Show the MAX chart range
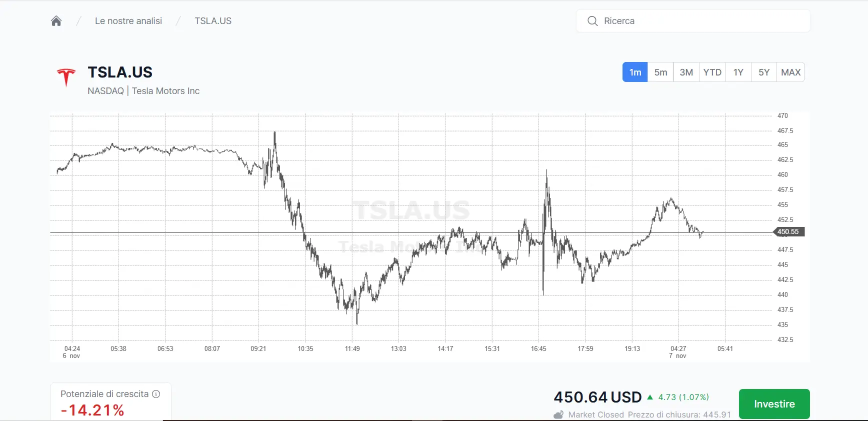868x421 pixels. coord(790,72)
